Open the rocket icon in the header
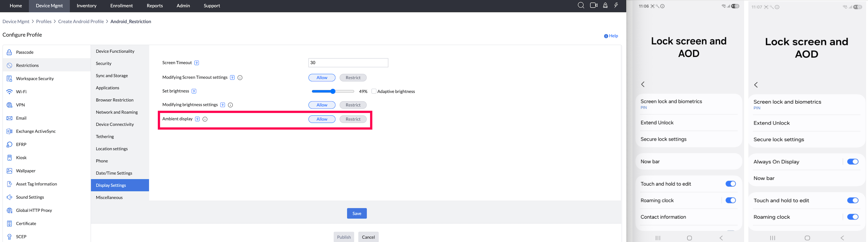This screenshot has width=868, height=242. coord(605,5)
